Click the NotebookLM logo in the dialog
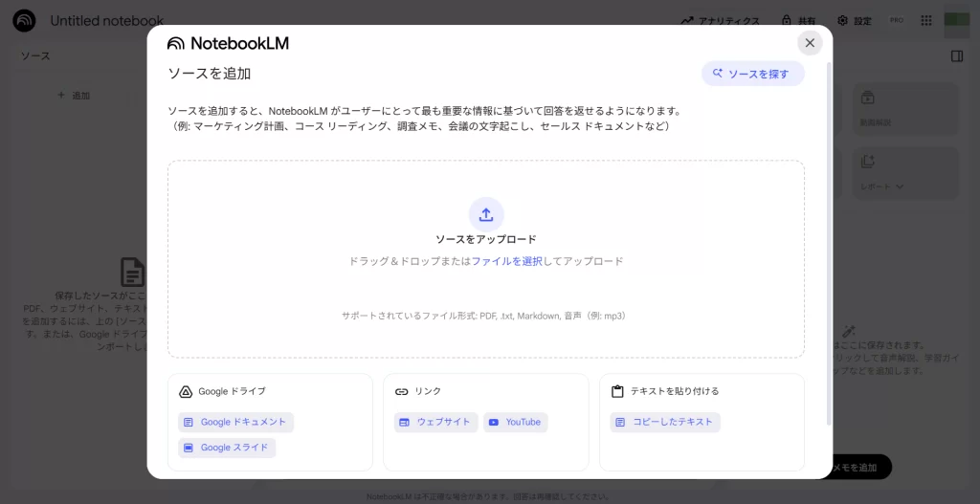The width and height of the screenshot is (980, 504). coord(228,43)
